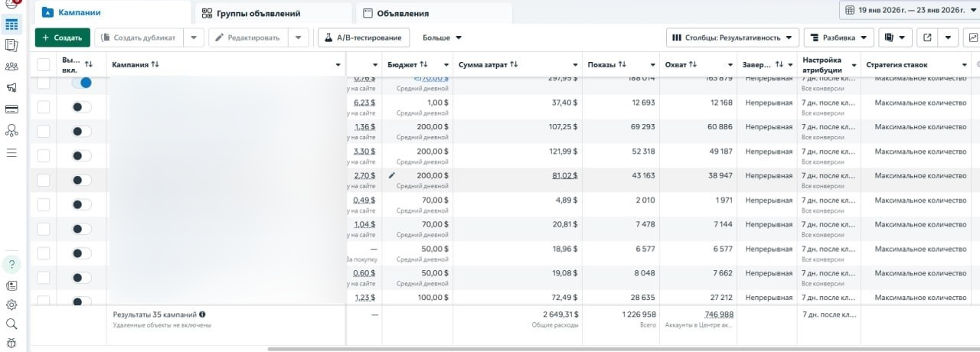Screen dimensions: 980x352
Task: Click the underlined 6,23 $ result cost
Action: coord(364,102)
